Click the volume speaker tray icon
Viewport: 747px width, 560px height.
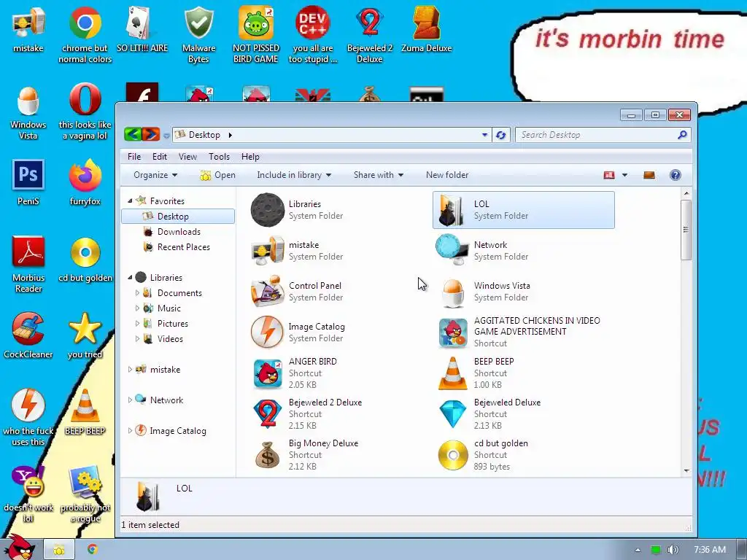673,550
